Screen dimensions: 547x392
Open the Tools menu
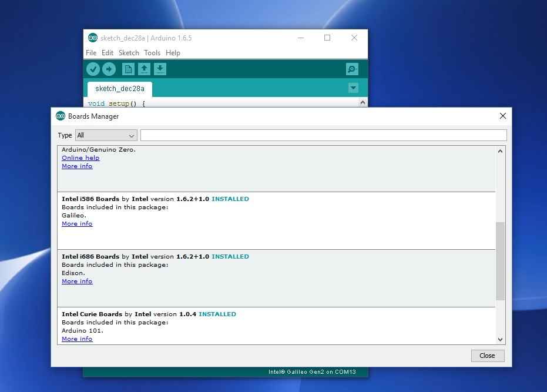tap(152, 53)
